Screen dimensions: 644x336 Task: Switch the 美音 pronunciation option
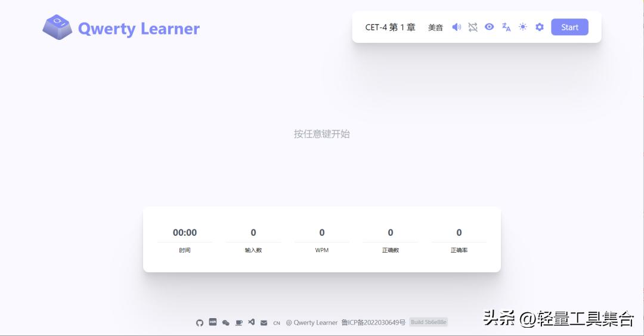[x=435, y=27]
